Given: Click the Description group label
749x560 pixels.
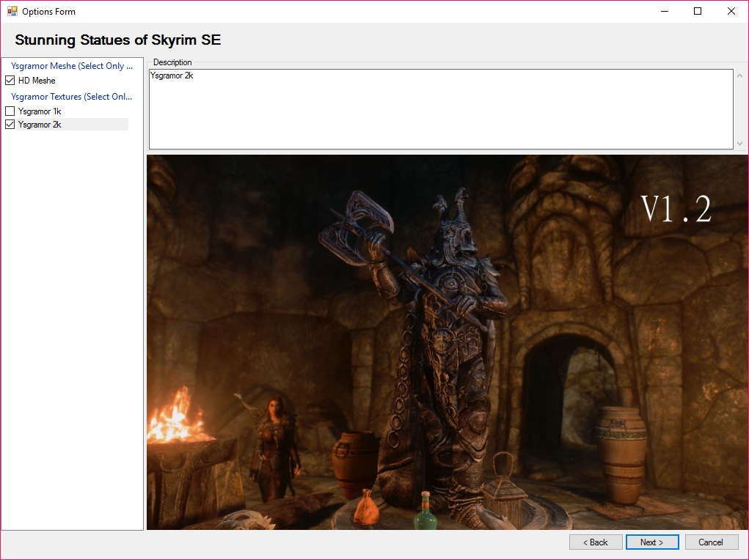Looking at the screenshot, I should point(172,62).
